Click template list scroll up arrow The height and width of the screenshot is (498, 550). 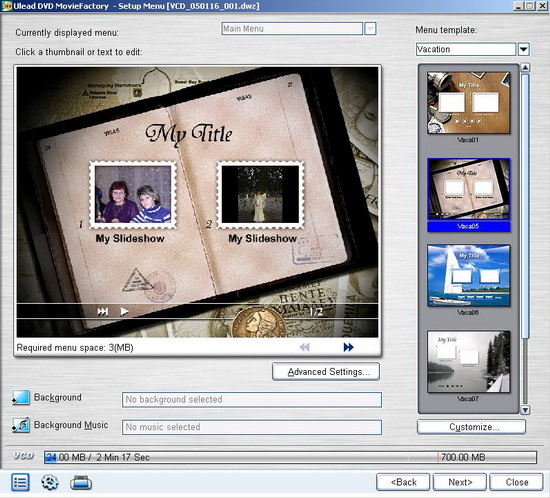coord(525,67)
